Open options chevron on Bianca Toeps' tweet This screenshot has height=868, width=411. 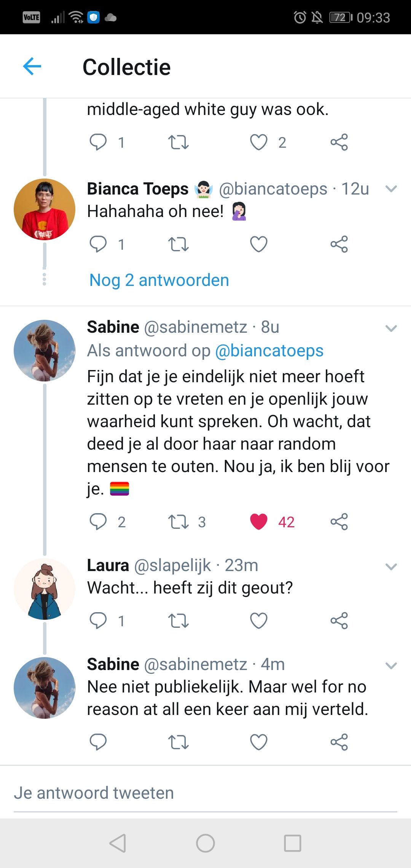[391, 189]
